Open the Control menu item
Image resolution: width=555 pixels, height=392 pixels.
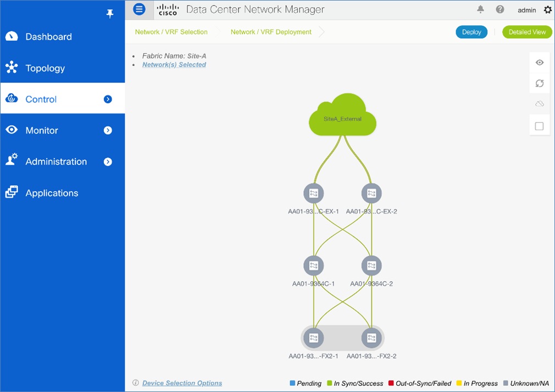click(x=63, y=98)
